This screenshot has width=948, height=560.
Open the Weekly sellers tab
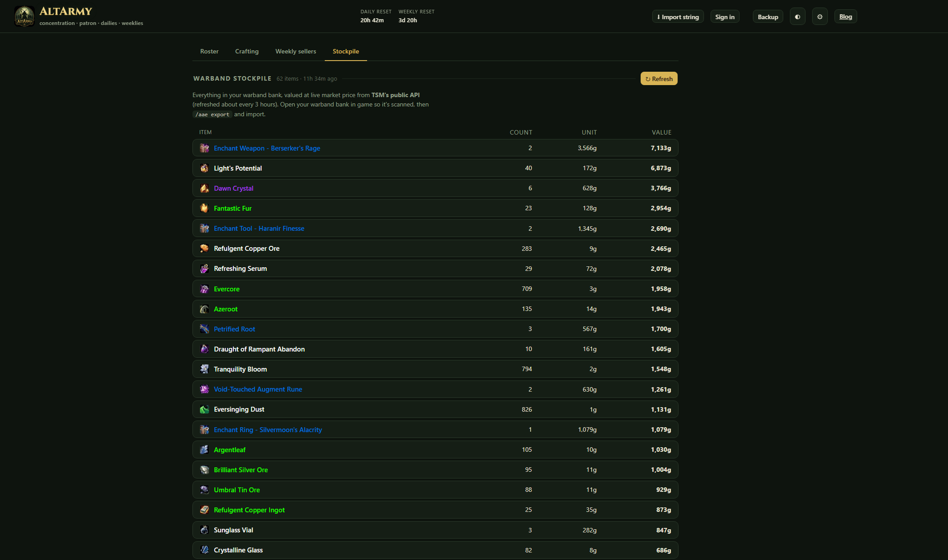coord(296,51)
